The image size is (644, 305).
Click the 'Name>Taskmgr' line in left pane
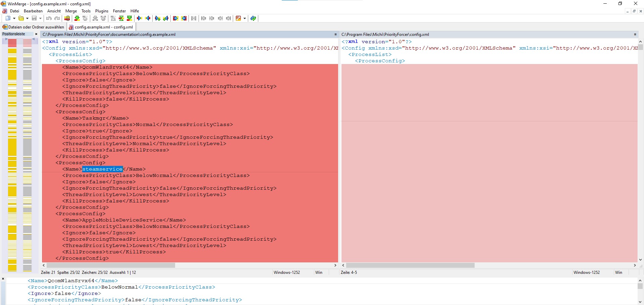click(96, 118)
